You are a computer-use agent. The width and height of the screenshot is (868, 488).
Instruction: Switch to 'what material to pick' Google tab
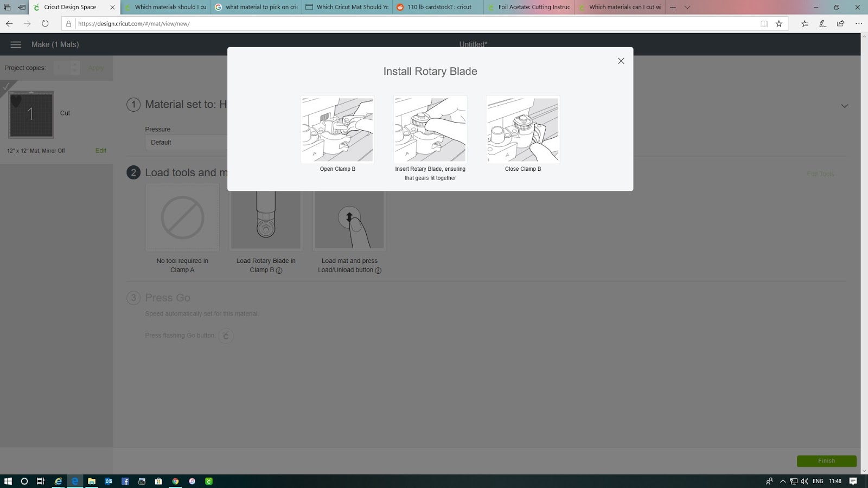click(257, 7)
